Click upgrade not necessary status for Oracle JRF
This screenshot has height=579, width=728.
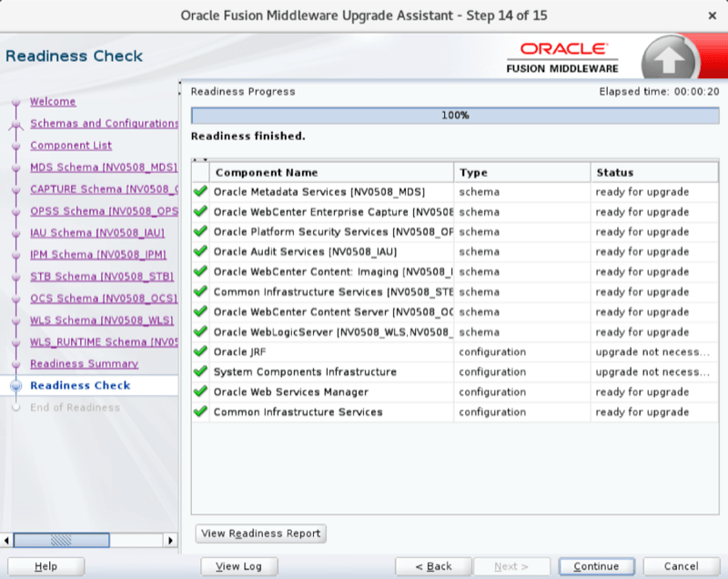pyautogui.click(x=652, y=351)
